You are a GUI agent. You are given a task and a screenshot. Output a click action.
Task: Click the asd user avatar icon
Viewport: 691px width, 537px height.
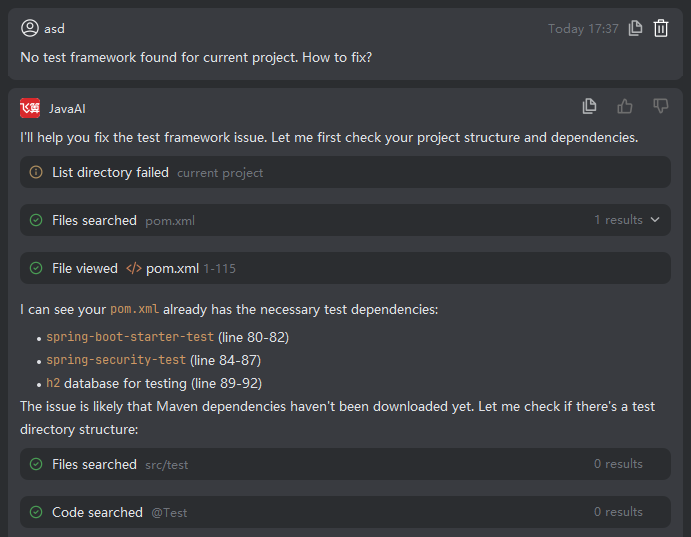point(30,28)
